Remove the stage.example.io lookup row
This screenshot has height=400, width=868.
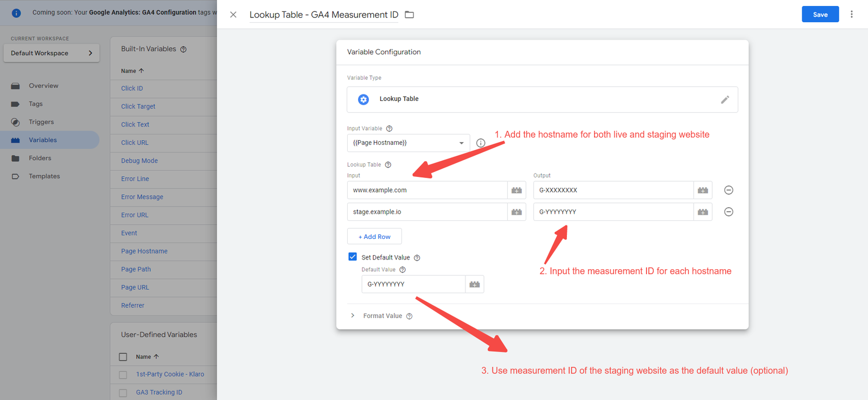(729, 212)
